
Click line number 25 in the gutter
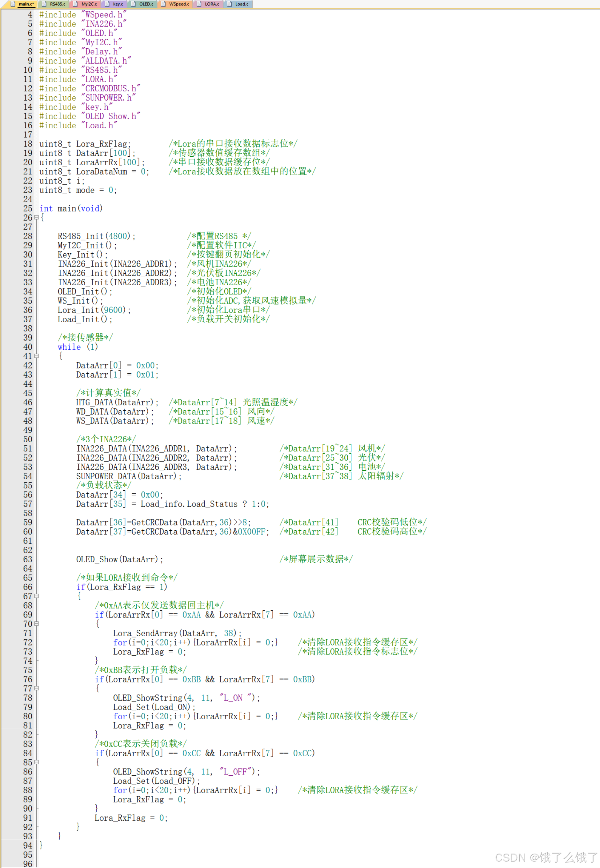tap(28, 208)
